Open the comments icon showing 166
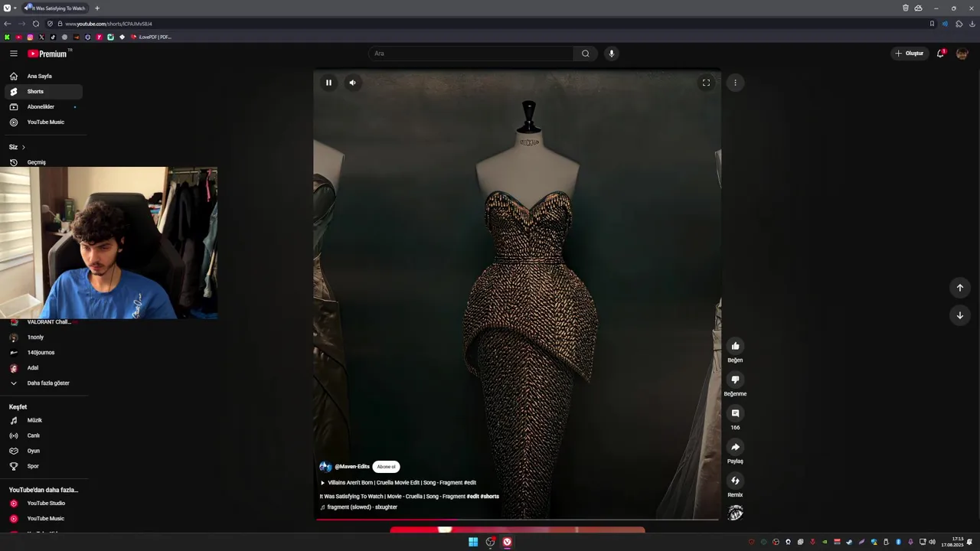 click(735, 413)
